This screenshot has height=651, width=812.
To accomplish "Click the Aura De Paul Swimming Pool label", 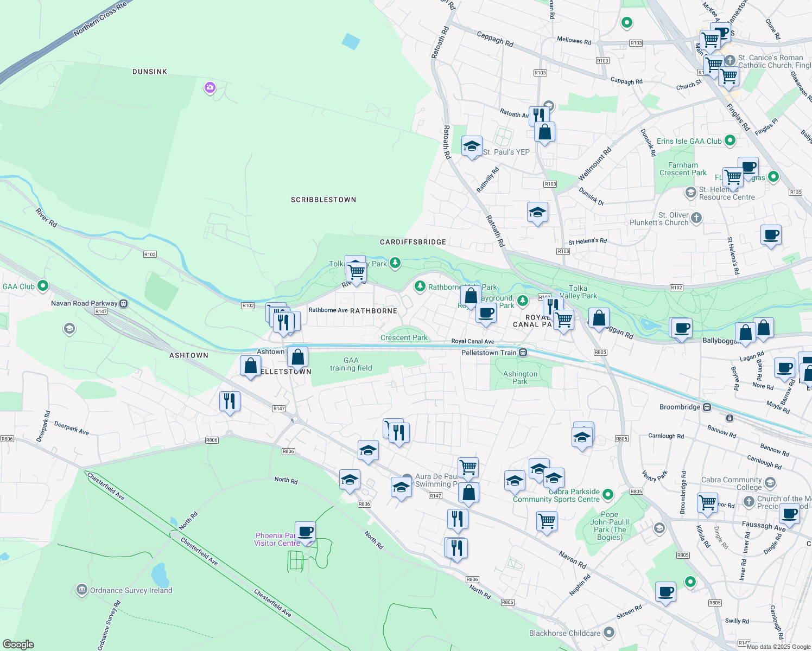I will [x=436, y=480].
